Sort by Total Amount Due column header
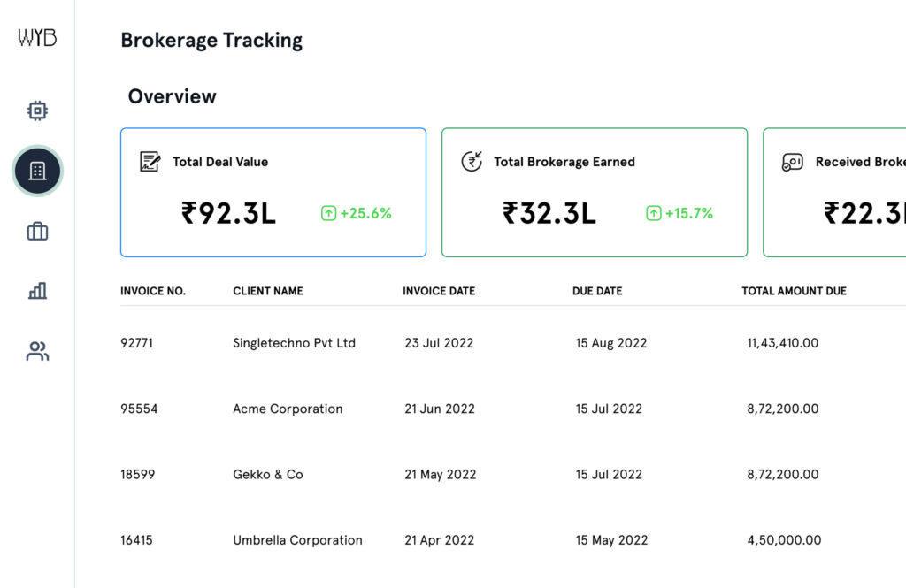The width and height of the screenshot is (906, 588). [x=794, y=291]
